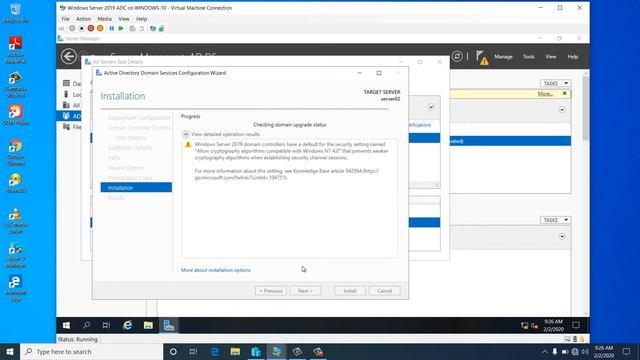Open the Server Manager View menu
Screen dimensions: 640x360
551,57
